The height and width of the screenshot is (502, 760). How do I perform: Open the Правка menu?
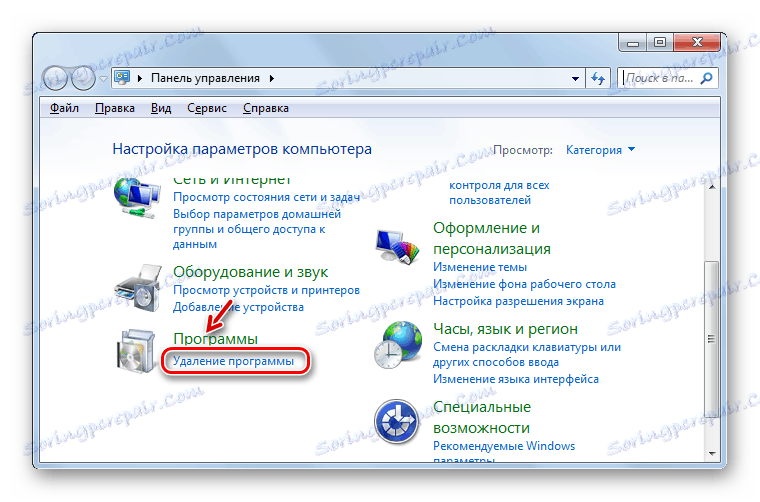point(115,108)
